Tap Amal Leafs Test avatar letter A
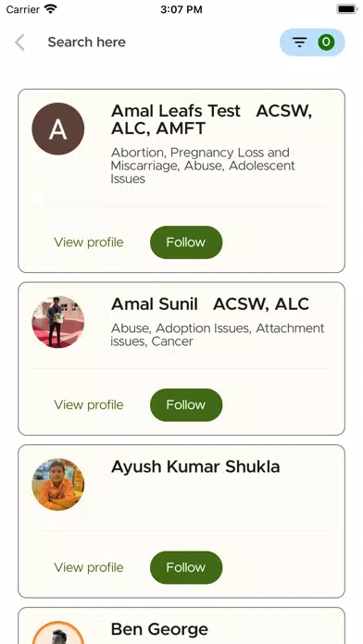 [58, 129]
